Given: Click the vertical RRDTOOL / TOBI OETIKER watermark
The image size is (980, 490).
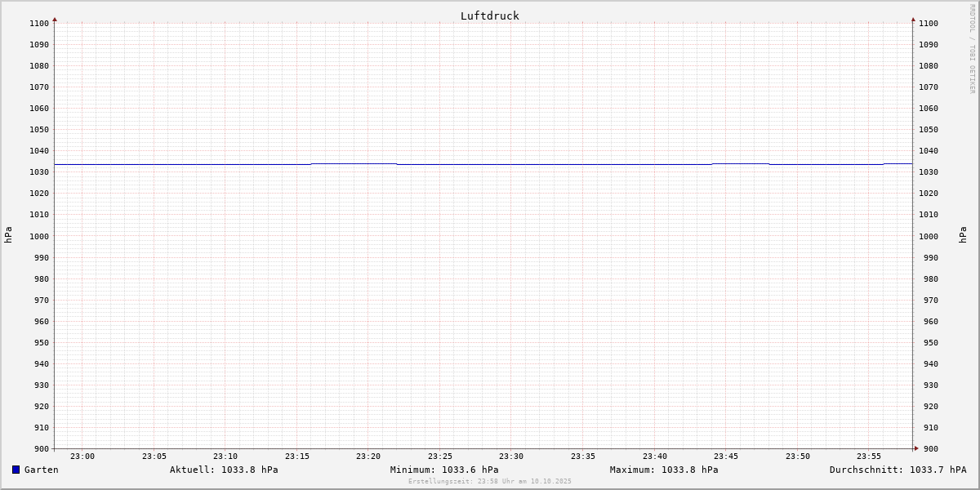Looking at the screenshot, I should (972, 49).
